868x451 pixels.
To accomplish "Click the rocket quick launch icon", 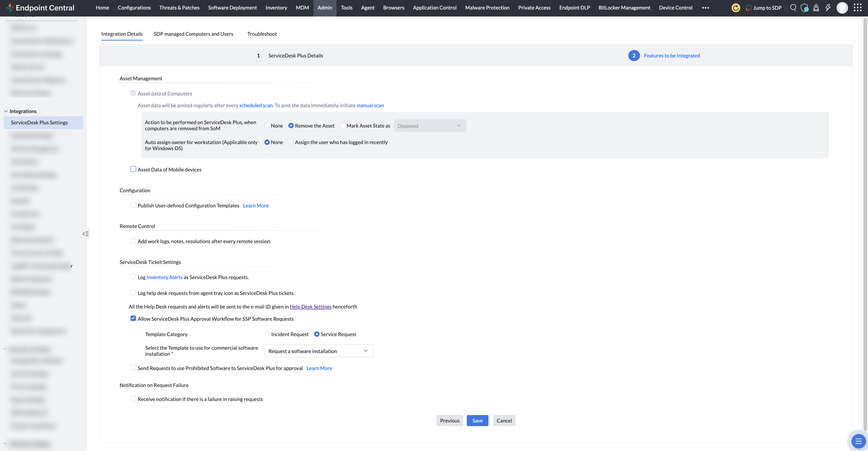I will pos(816,8).
